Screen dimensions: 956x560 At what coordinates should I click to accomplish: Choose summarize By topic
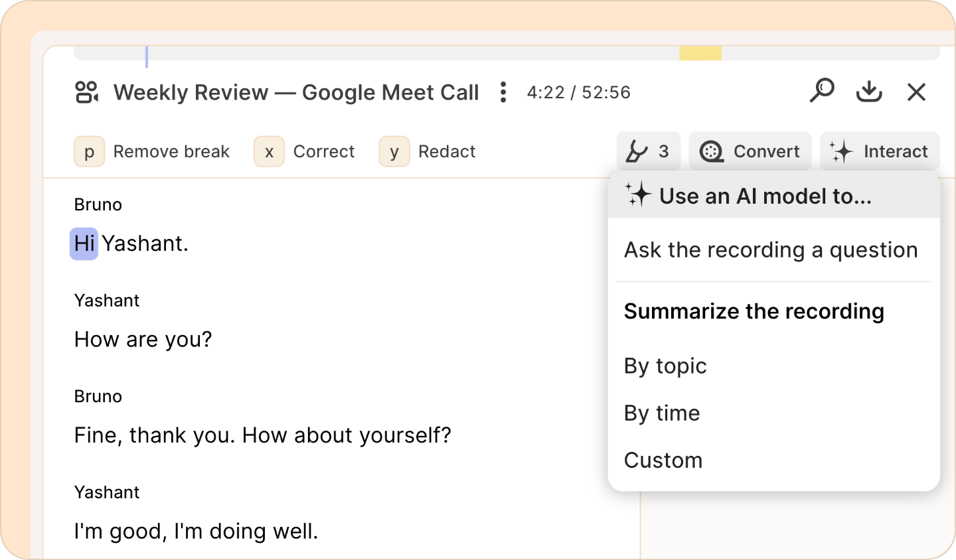665,366
